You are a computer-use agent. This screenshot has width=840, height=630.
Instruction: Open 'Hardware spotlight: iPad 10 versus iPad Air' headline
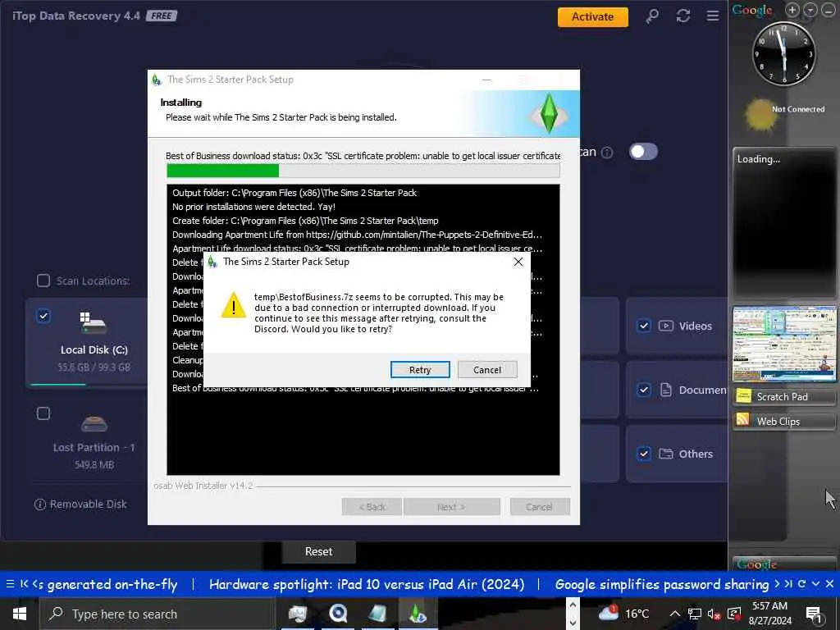(x=367, y=584)
